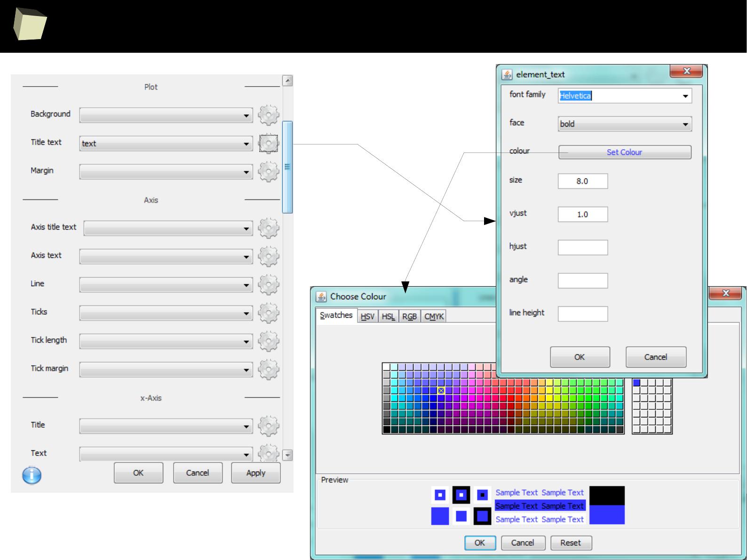Image resolution: width=747 pixels, height=560 pixels.
Task: Switch to the CMYK tab
Action: (x=434, y=316)
